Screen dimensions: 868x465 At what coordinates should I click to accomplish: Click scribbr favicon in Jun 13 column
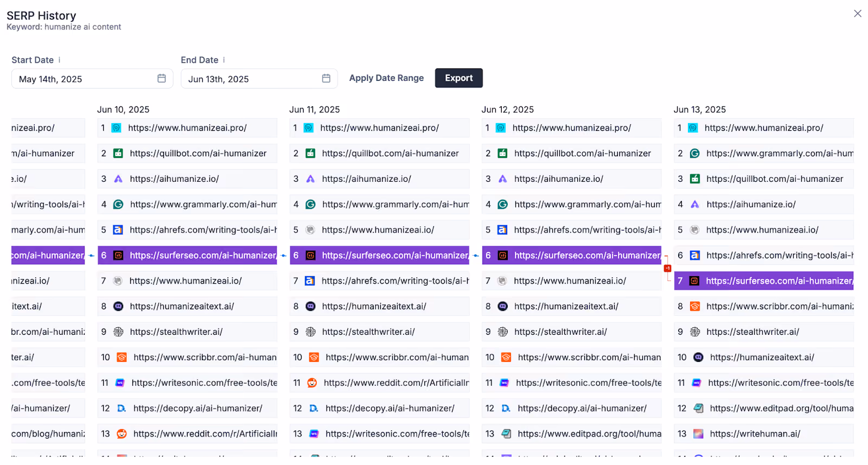(x=694, y=307)
